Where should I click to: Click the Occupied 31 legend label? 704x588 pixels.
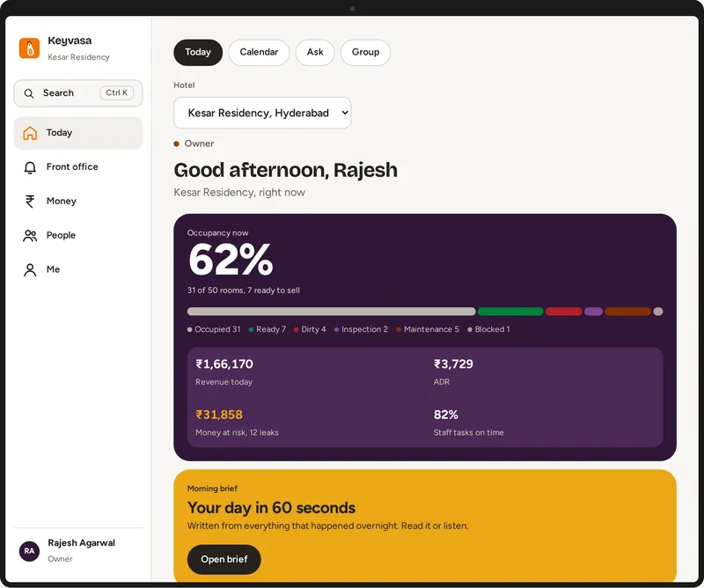[214, 329]
